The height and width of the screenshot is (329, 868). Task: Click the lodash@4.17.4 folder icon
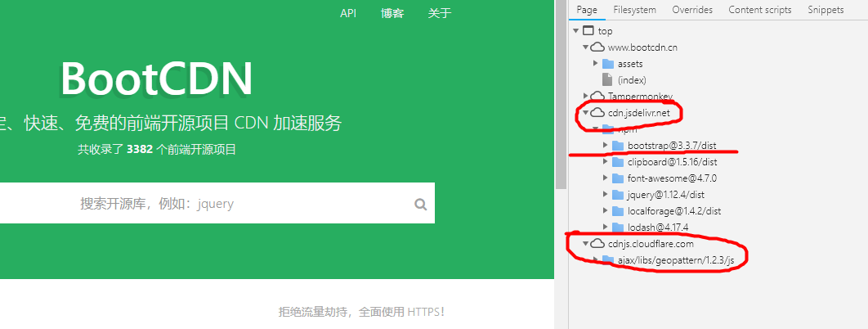(x=618, y=227)
